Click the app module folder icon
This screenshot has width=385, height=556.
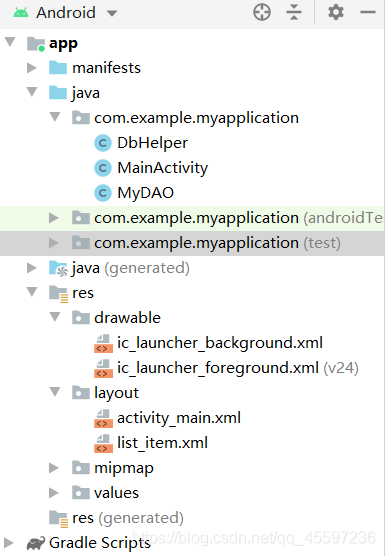pyautogui.click(x=36, y=44)
